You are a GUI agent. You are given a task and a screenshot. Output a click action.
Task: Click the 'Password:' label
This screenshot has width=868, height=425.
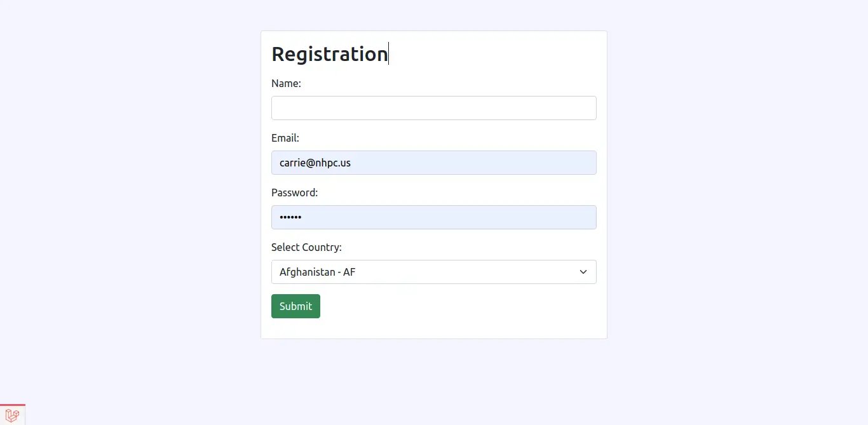pyautogui.click(x=294, y=192)
